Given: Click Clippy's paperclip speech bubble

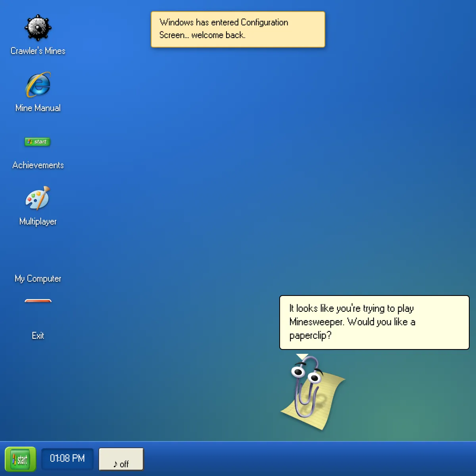Looking at the screenshot, I should tap(374, 322).
